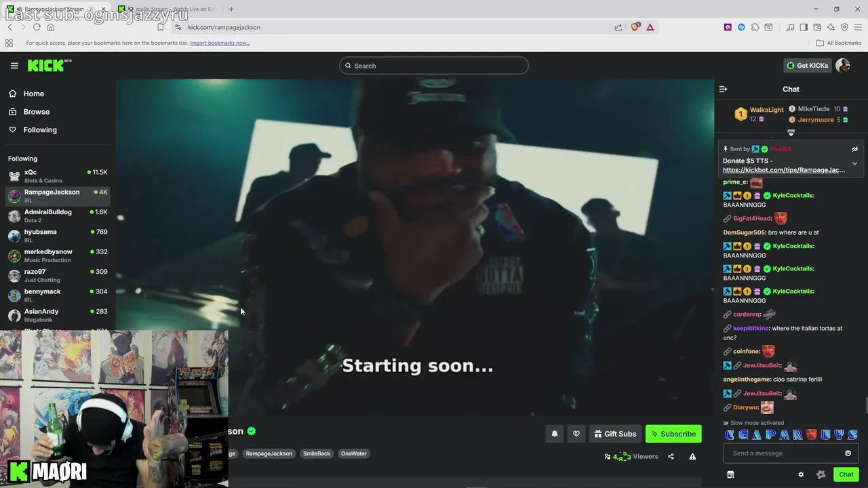Focus the Kick search box

(x=434, y=66)
